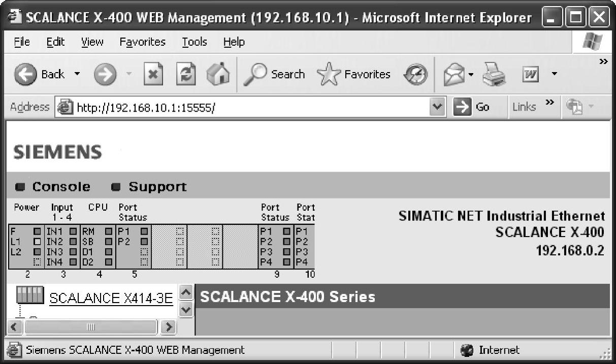This screenshot has height=364, width=616.
Task: Click the Search magnifier button
Action: (x=274, y=75)
